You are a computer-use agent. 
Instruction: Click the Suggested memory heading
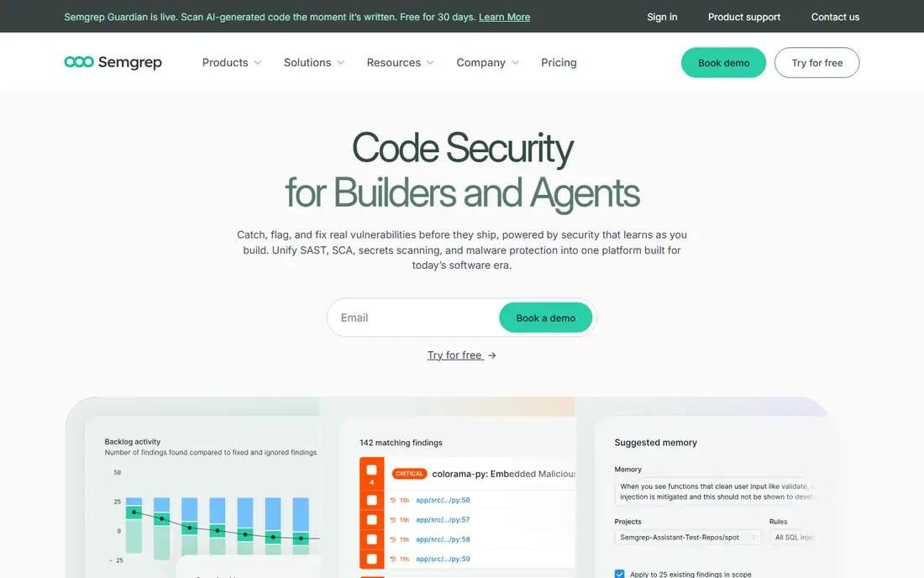tap(655, 443)
